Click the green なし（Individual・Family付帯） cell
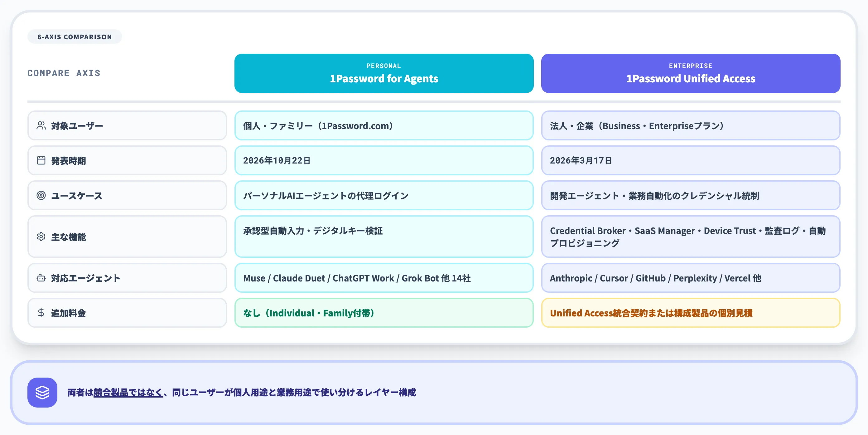The image size is (868, 435). click(384, 313)
